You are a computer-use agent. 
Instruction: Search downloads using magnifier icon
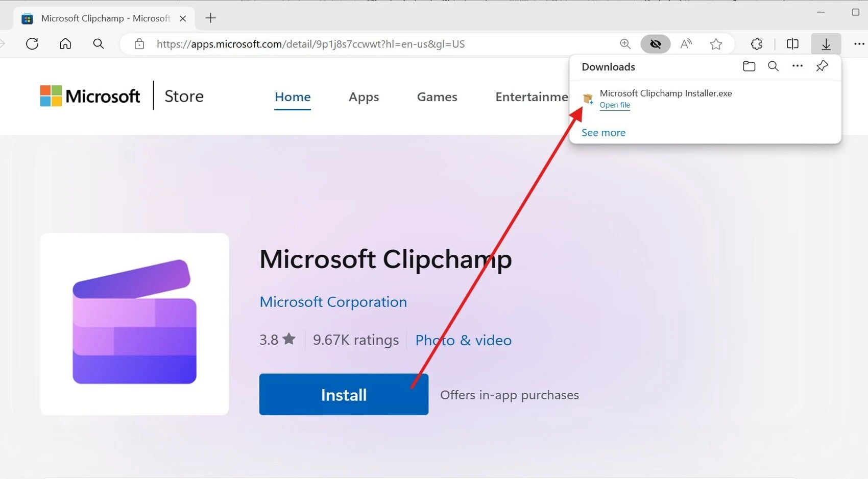point(773,66)
